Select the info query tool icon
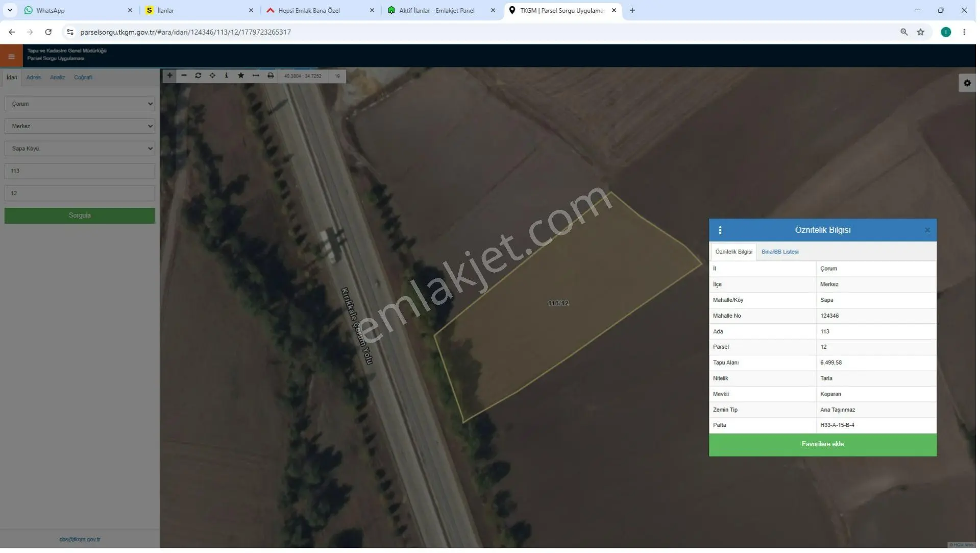Screen dimensions: 980x553 [x=227, y=76]
